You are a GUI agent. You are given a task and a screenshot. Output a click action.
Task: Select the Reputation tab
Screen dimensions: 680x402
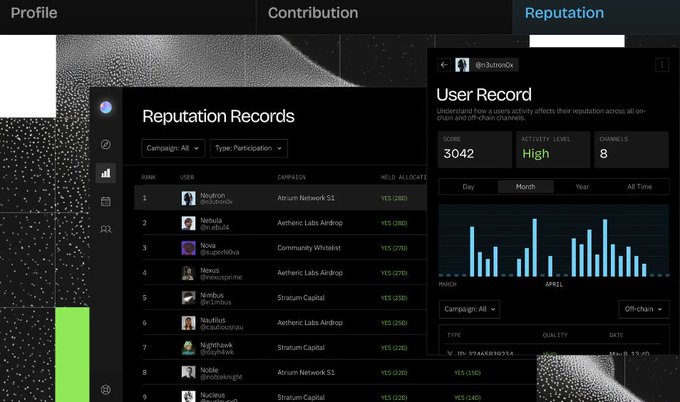click(564, 13)
